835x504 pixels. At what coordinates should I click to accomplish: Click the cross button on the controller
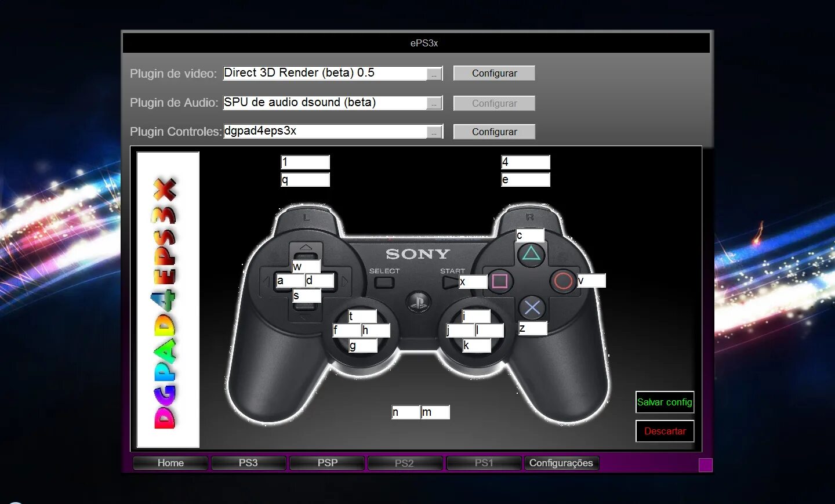[x=532, y=308]
